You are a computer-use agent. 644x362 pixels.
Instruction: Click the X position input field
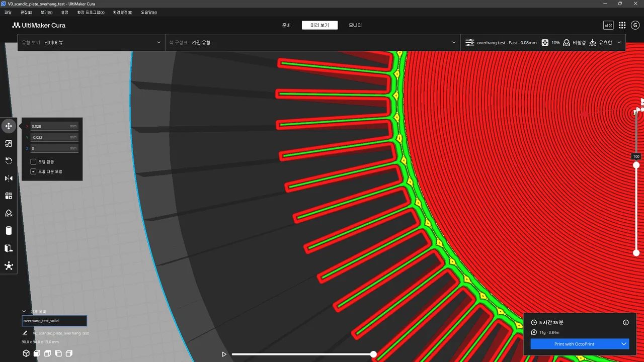[54, 126]
